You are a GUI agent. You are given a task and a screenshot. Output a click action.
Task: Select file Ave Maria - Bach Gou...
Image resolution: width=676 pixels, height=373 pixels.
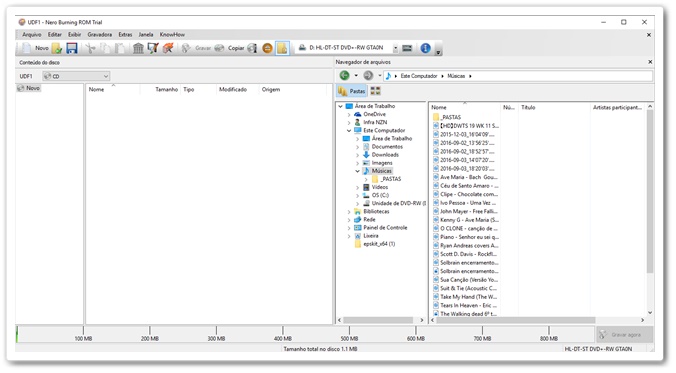[x=469, y=177]
